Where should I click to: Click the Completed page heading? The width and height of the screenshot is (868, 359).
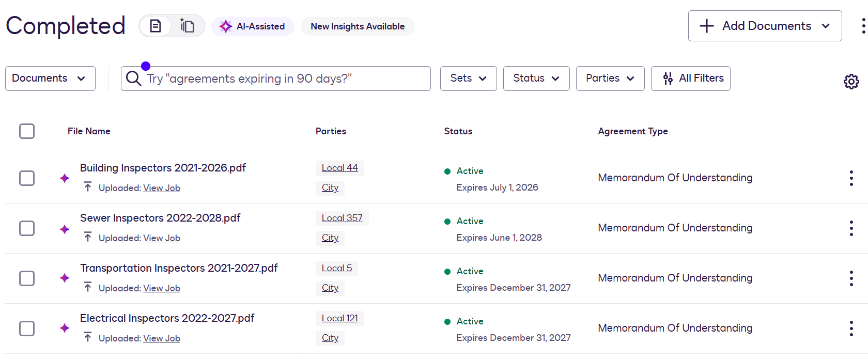tap(66, 26)
